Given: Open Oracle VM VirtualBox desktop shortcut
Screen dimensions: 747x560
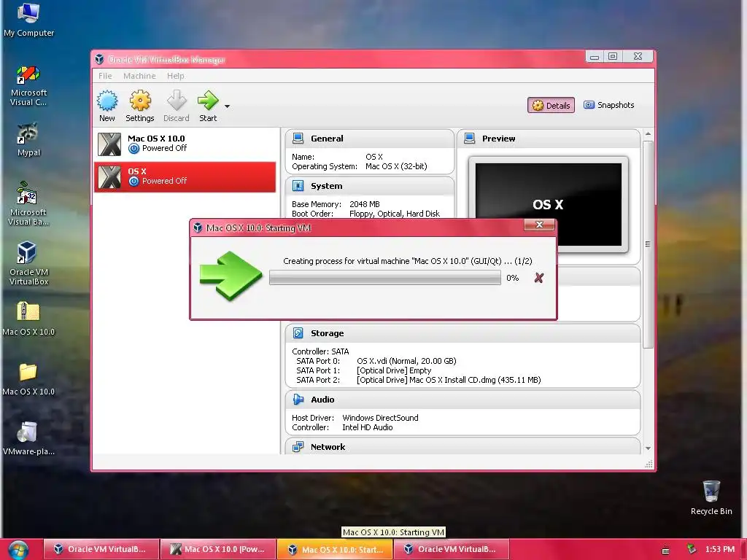Looking at the screenshot, I should [x=28, y=262].
